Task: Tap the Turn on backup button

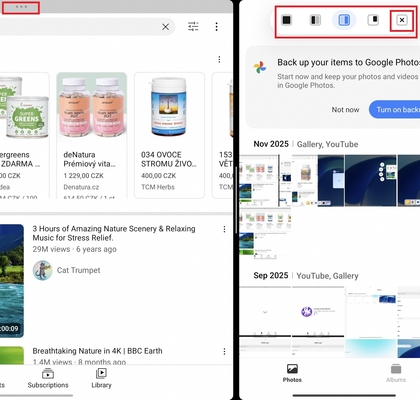Action: coord(394,109)
